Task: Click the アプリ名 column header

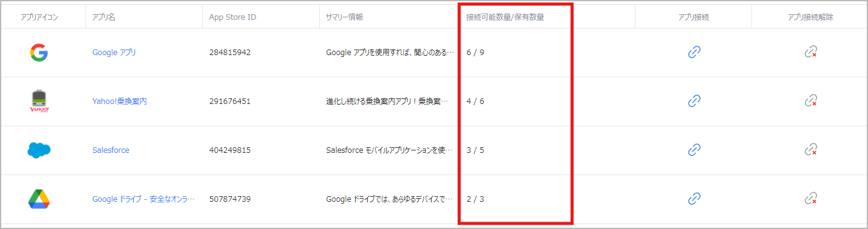Action: tap(104, 17)
